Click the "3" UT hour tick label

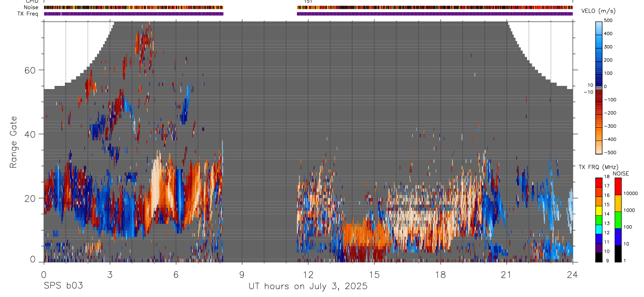coord(110,273)
